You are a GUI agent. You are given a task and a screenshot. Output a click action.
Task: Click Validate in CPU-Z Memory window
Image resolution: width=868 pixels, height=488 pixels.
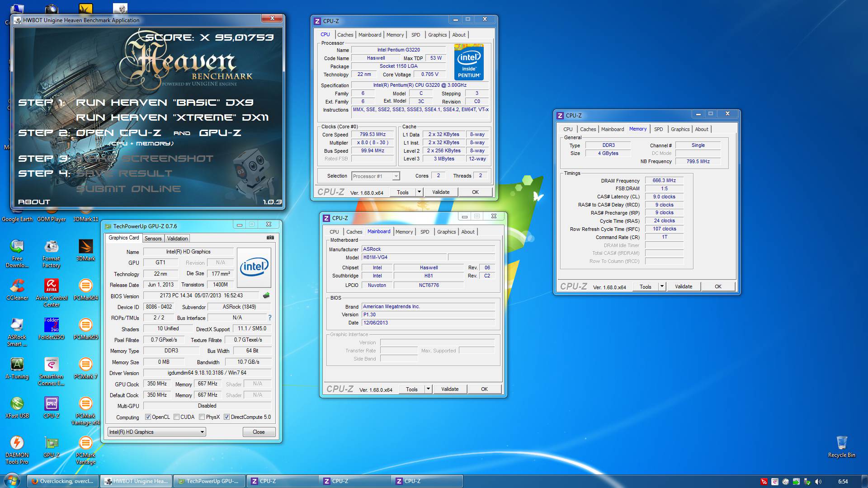684,286
